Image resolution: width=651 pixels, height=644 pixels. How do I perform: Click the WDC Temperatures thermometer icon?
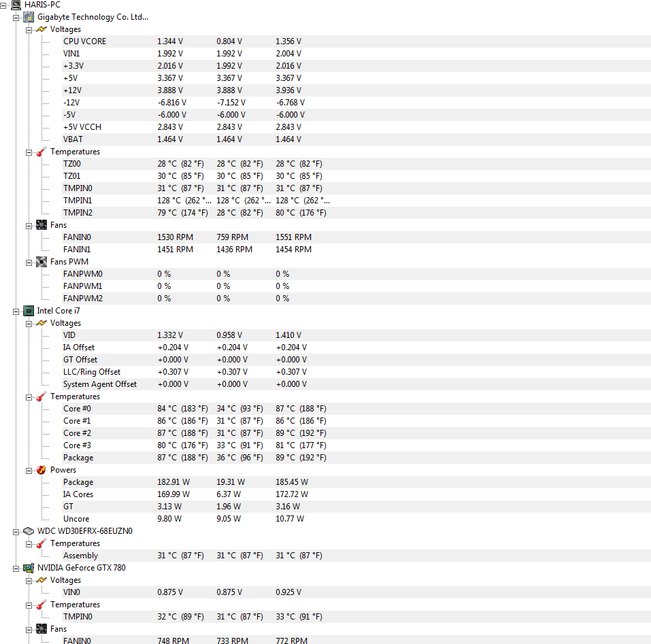click(41, 543)
